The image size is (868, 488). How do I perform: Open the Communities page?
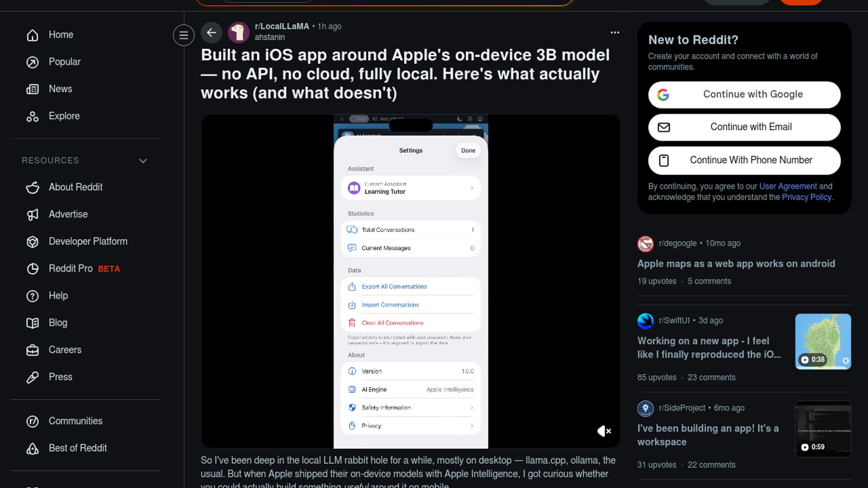(x=75, y=421)
